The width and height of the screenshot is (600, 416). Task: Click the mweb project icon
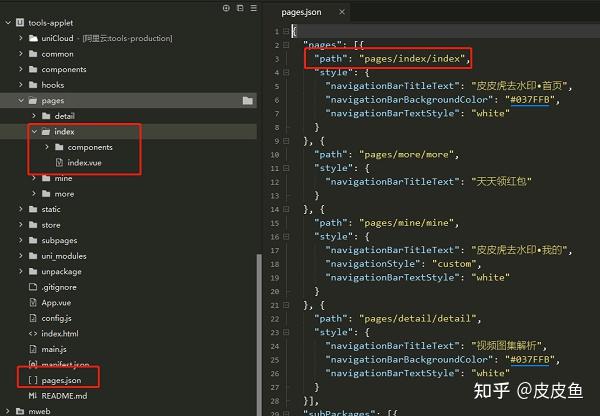(20, 411)
